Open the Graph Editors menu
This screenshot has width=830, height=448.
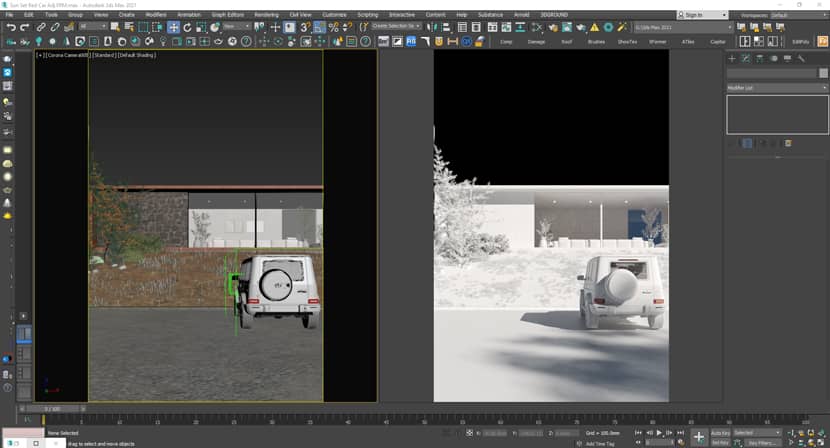click(227, 15)
